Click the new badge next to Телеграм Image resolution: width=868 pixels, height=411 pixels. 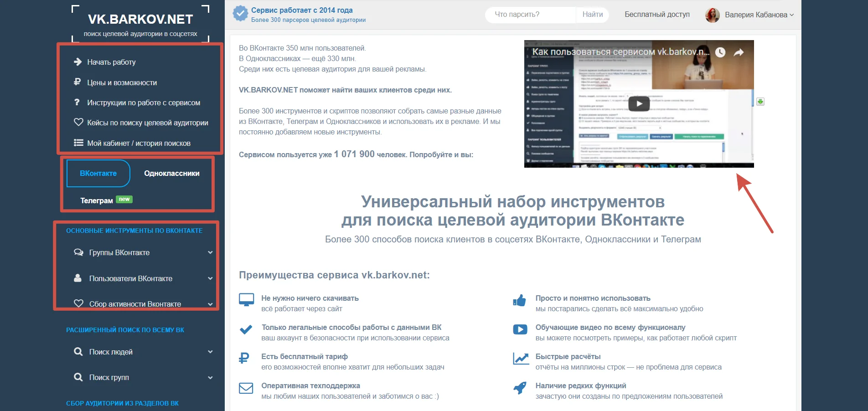[x=124, y=199]
